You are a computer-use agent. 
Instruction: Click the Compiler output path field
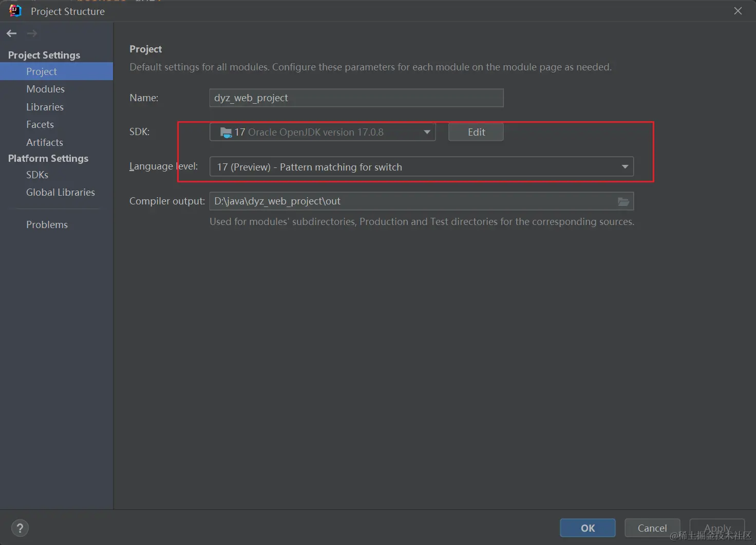point(422,201)
